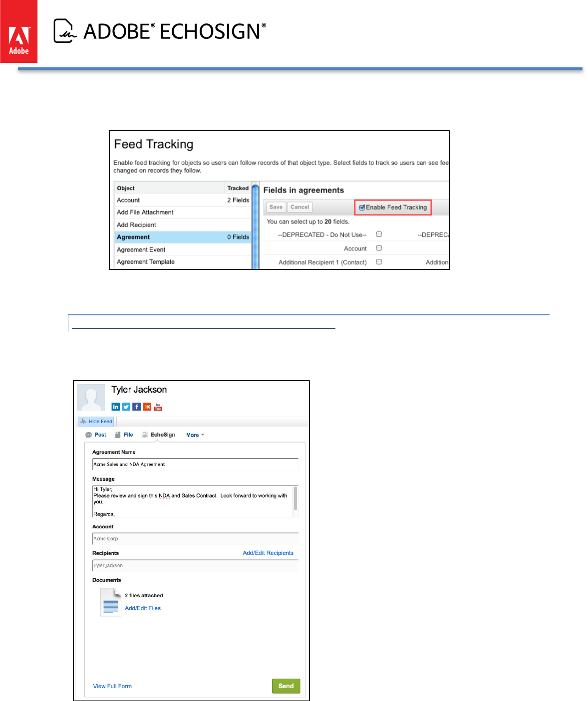This screenshot has width=588, height=701.
Task: Toggle the Enable Feed Tracking checkbox
Action: 362,208
